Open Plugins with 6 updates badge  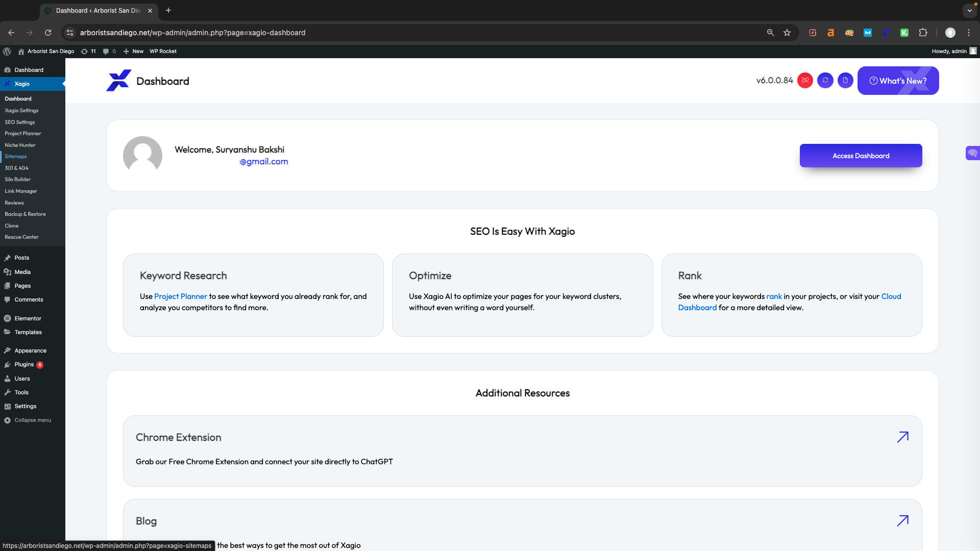click(x=33, y=364)
